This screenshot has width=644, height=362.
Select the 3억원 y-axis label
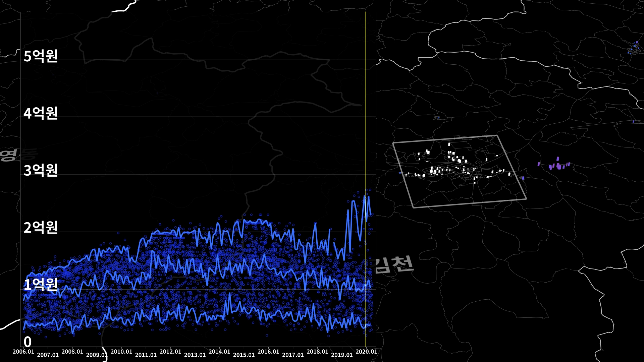click(x=41, y=170)
